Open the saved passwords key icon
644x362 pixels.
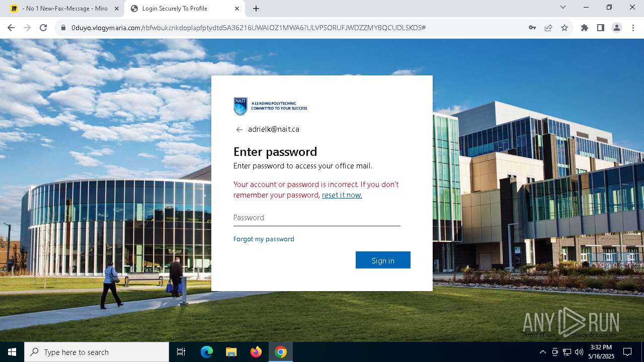click(532, 28)
